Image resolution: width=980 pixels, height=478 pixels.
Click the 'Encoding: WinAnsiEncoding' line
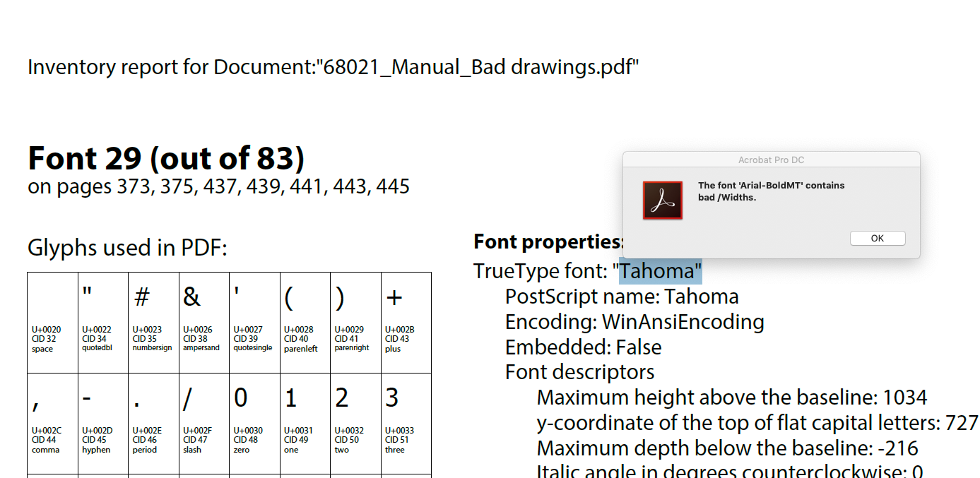tap(634, 322)
